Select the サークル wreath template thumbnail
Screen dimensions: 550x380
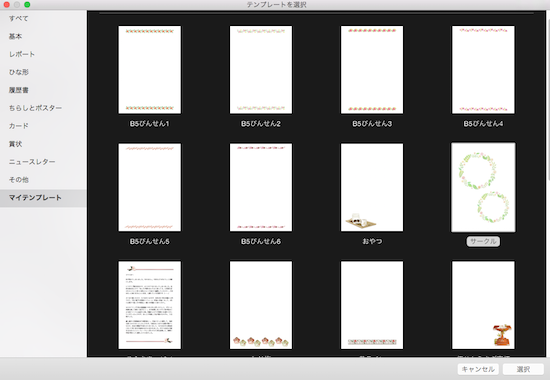point(483,187)
